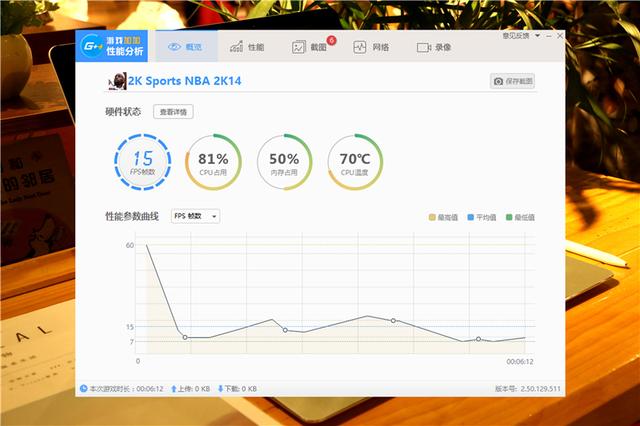Click the first chart marker after the FPS drop
The width and height of the screenshot is (640, 426).
185,337
